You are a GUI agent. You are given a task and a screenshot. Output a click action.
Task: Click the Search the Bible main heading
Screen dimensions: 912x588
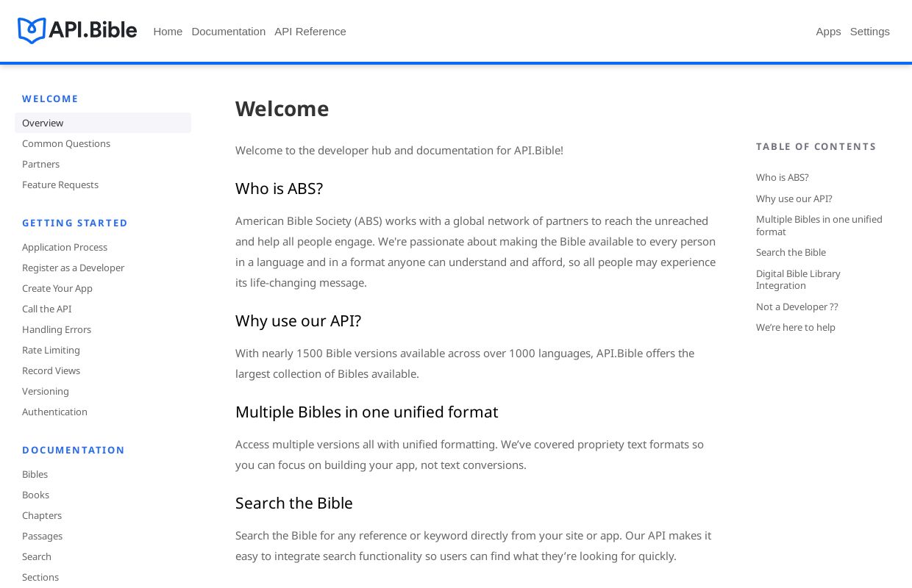294,503
